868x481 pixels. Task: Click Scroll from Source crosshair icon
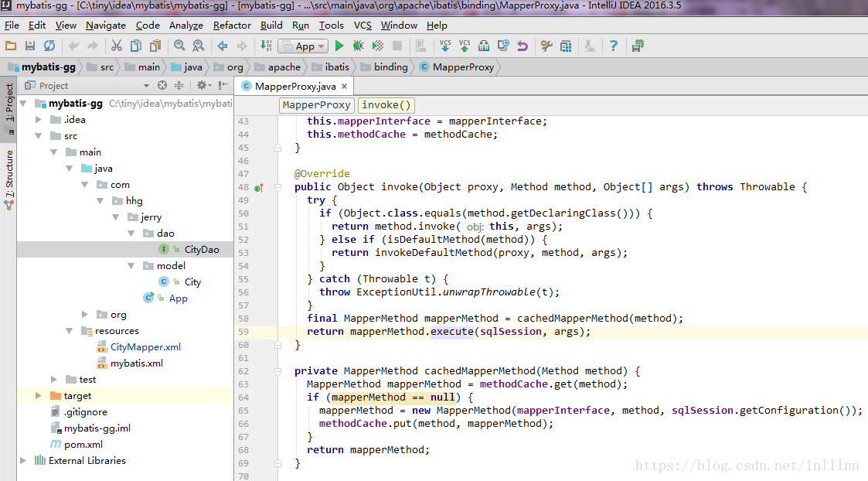(x=162, y=85)
